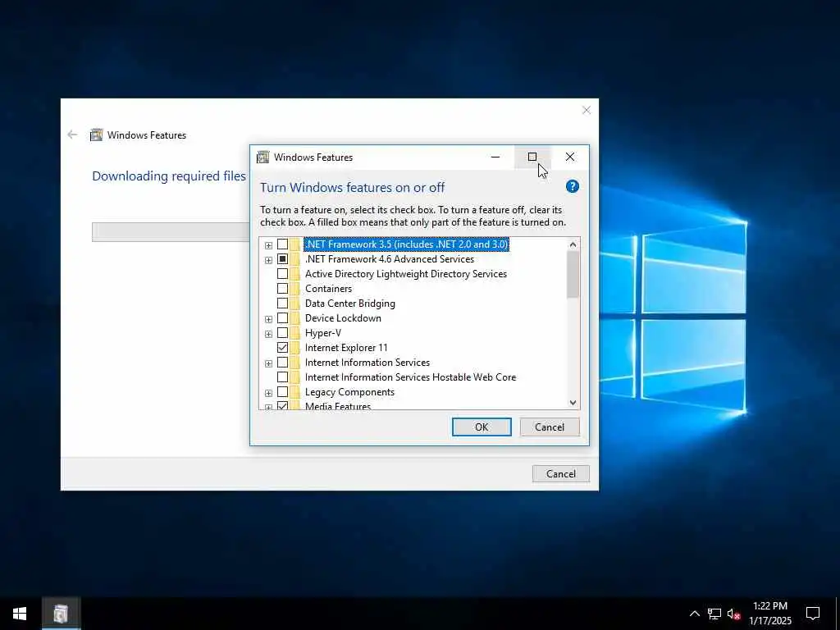Select Internet Information Services Hostable Web Core label
This screenshot has width=840, height=630.
(410, 377)
